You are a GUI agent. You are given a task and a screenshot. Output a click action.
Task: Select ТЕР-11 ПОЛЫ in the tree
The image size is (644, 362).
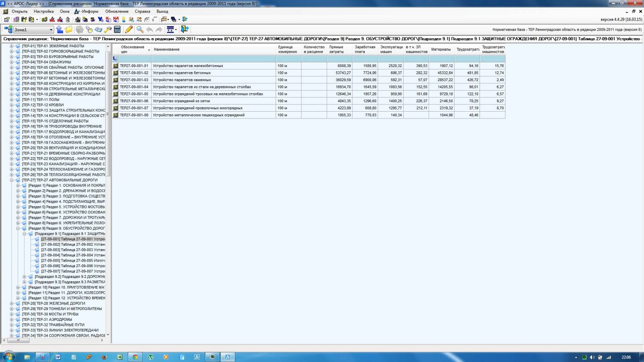(x=41, y=100)
